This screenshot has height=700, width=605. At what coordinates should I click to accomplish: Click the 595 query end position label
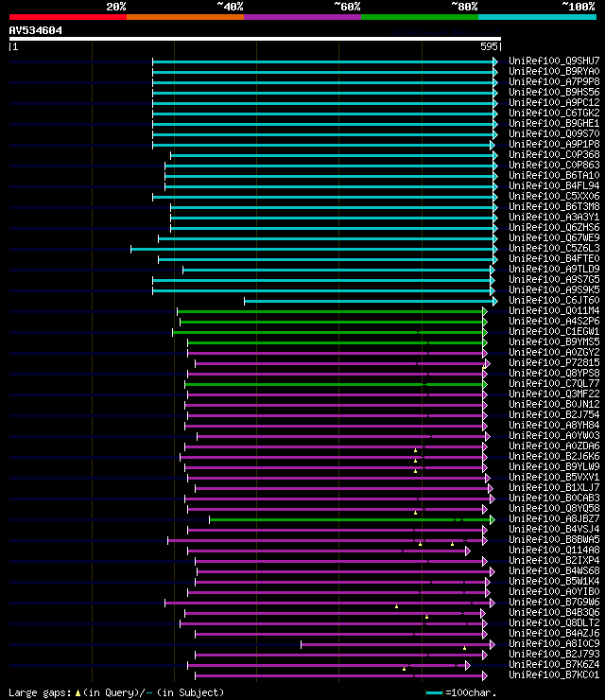[489, 46]
